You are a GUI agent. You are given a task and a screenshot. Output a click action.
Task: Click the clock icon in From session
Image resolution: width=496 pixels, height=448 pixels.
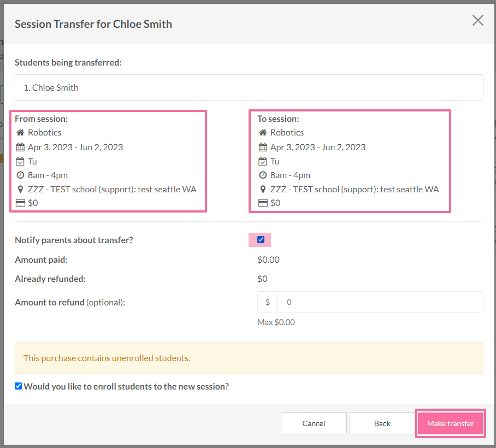(20, 175)
